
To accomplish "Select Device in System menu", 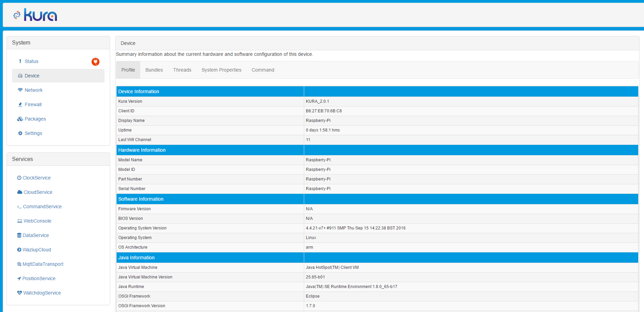I will pyautogui.click(x=58, y=76).
